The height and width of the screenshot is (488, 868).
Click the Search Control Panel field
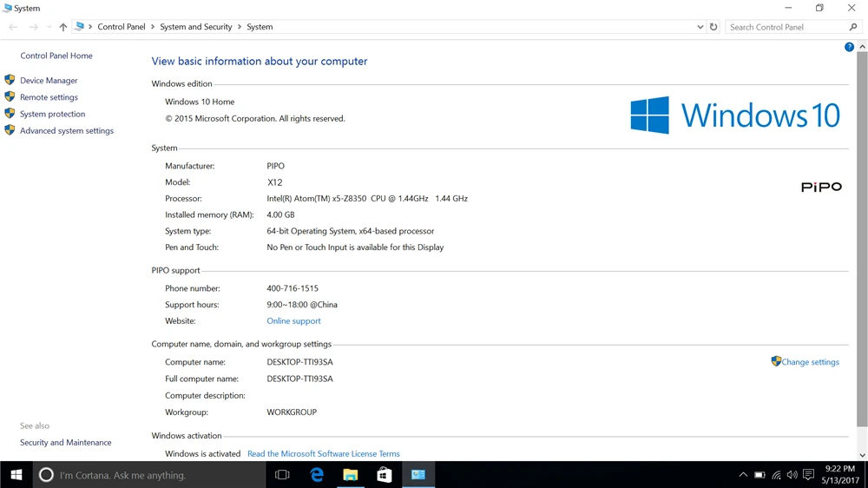(788, 27)
